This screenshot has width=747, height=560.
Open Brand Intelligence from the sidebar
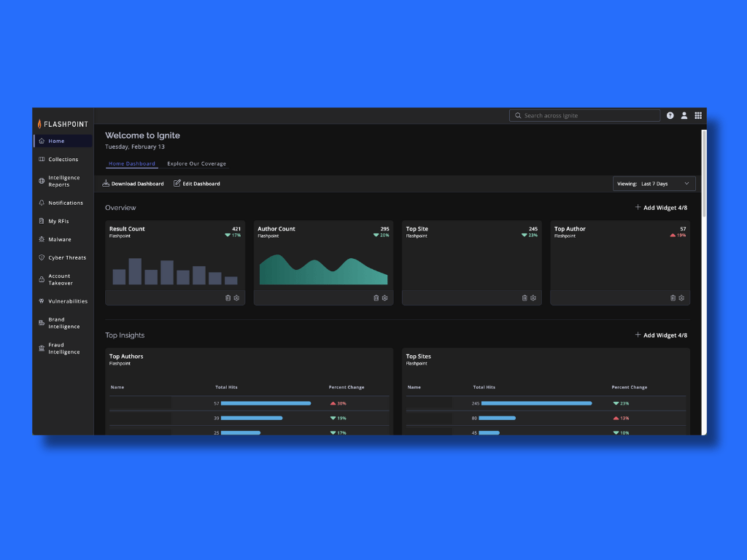coord(63,323)
